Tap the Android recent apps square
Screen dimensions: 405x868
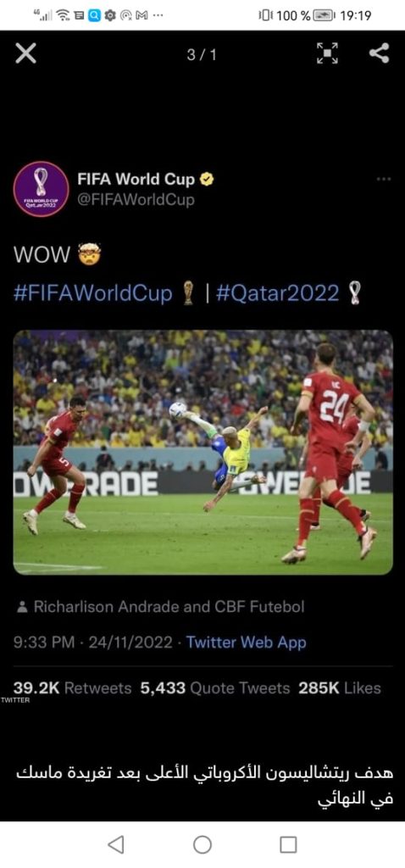point(288,845)
